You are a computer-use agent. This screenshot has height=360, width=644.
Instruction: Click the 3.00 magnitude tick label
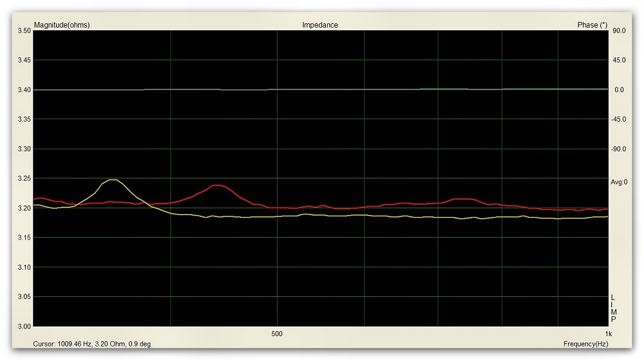[x=24, y=327]
